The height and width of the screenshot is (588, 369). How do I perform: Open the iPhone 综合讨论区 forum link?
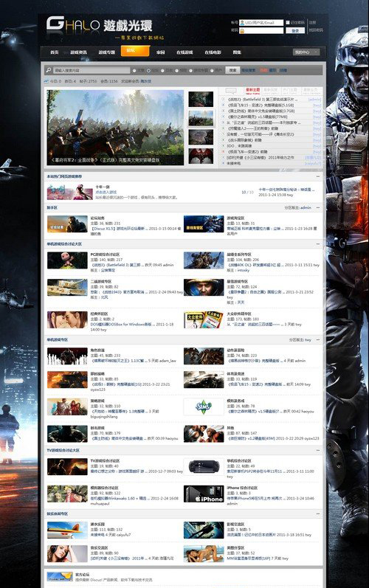coord(242,488)
